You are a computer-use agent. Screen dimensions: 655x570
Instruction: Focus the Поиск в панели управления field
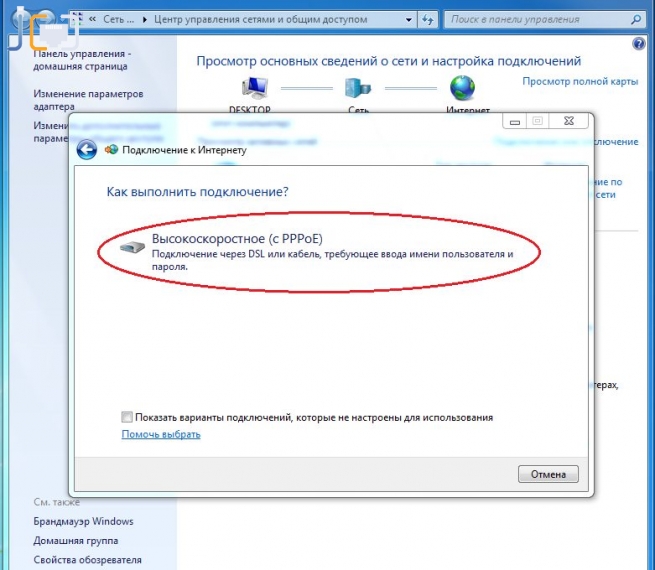tap(544, 20)
